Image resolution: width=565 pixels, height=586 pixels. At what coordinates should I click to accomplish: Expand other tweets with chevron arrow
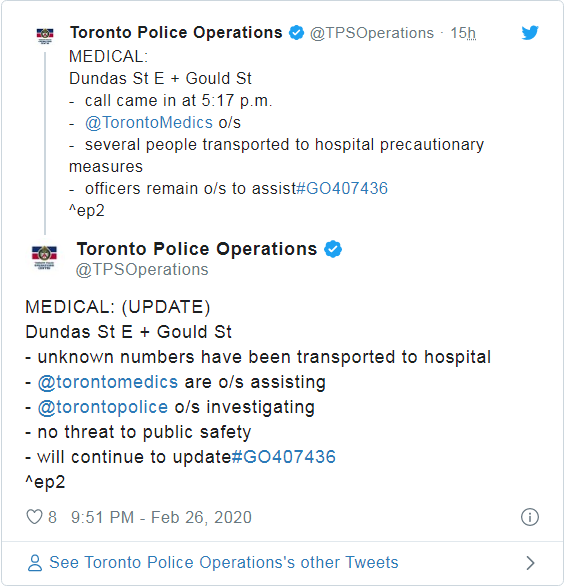pos(530,562)
